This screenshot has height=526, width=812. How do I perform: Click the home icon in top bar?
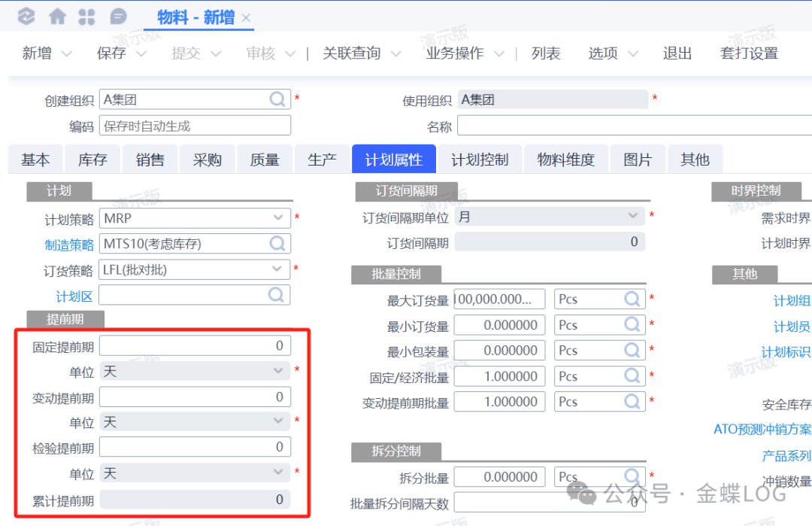[x=57, y=16]
